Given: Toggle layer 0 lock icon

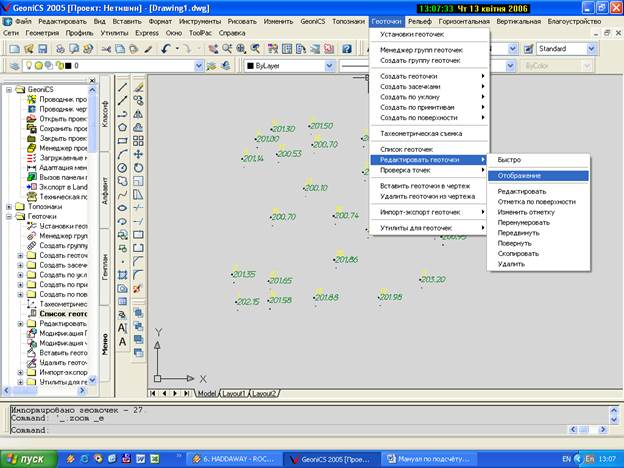Looking at the screenshot, I should 59,66.
